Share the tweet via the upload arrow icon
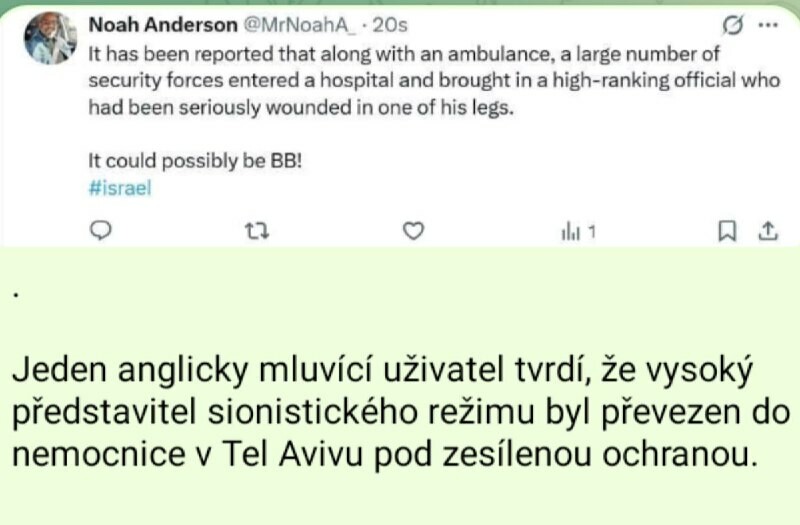Image resolution: width=800 pixels, height=525 pixels. pos(767,232)
